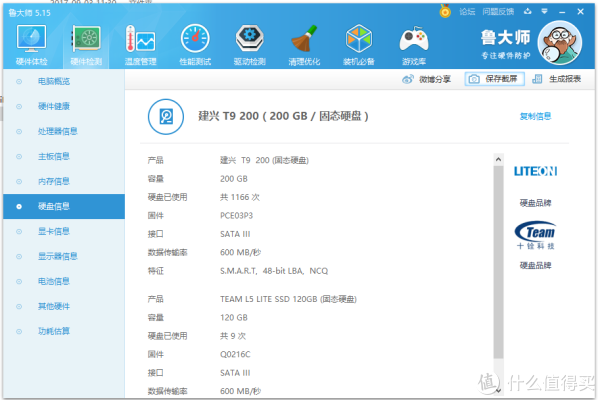Viewport: 600px width, 400px height.
Task: Share via 微博分享 button
Action: coord(426,79)
